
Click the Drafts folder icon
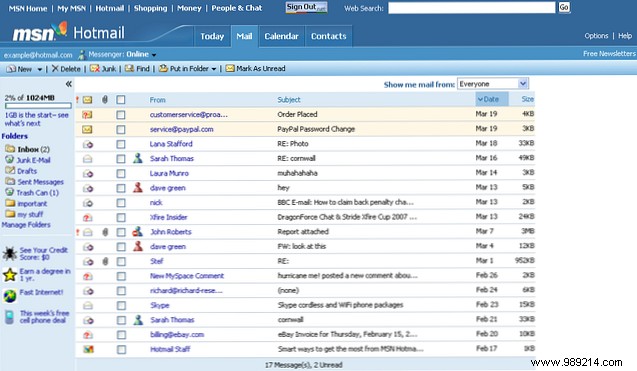(10, 171)
